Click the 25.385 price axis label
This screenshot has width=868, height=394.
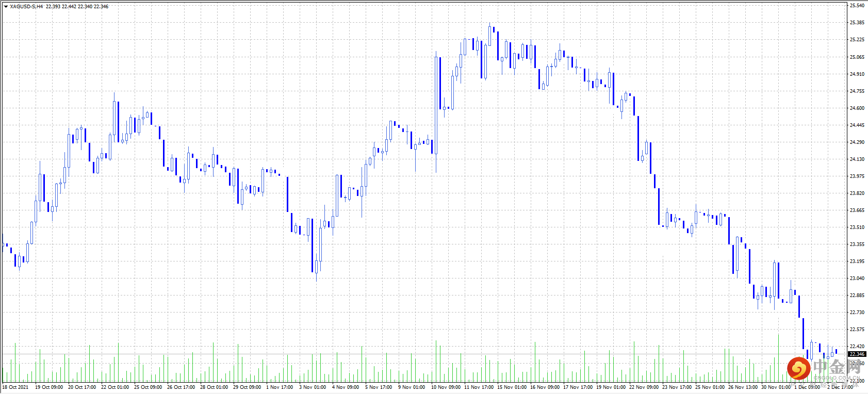pos(857,23)
